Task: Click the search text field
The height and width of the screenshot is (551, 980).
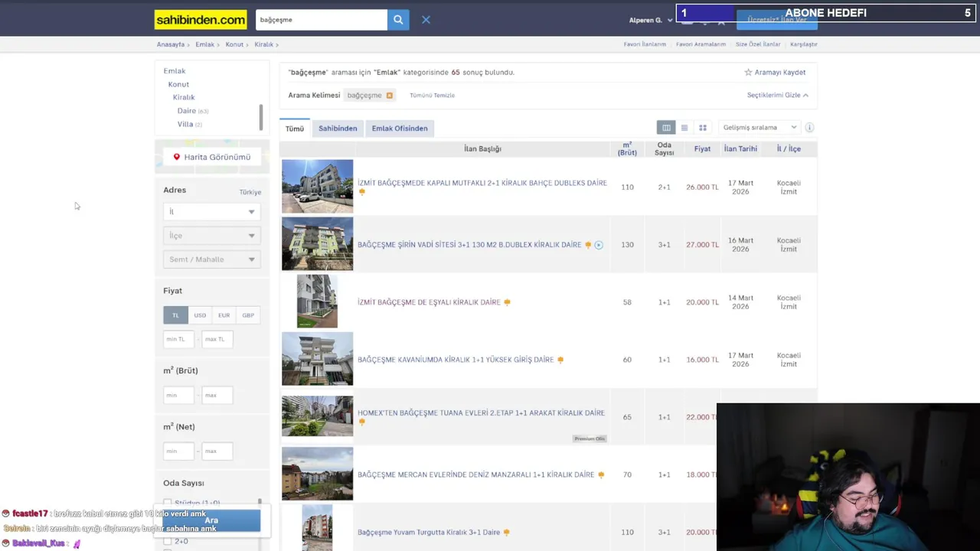Action: point(321,20)
